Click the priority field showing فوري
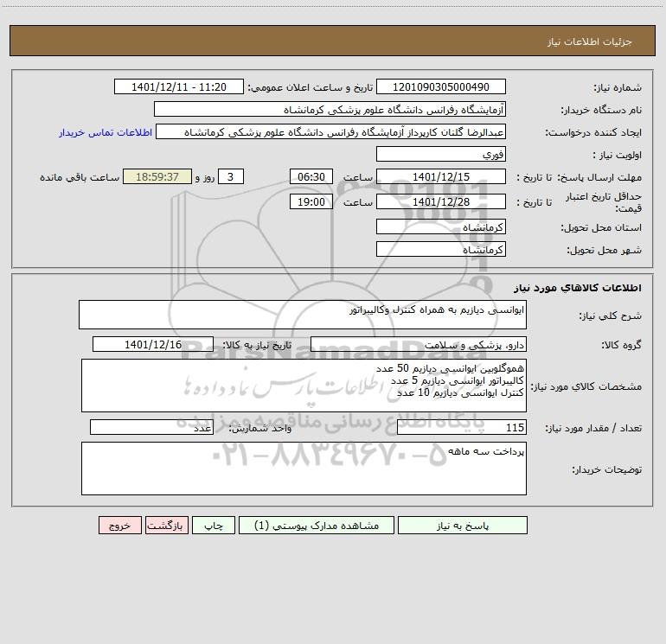666x644 pixels. click(x=441, y=154)
